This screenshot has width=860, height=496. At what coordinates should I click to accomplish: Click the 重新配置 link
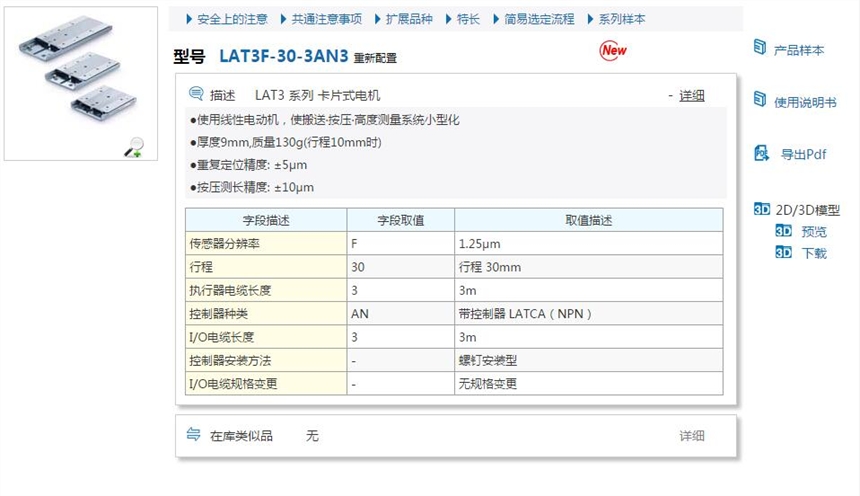coord(375,58)
